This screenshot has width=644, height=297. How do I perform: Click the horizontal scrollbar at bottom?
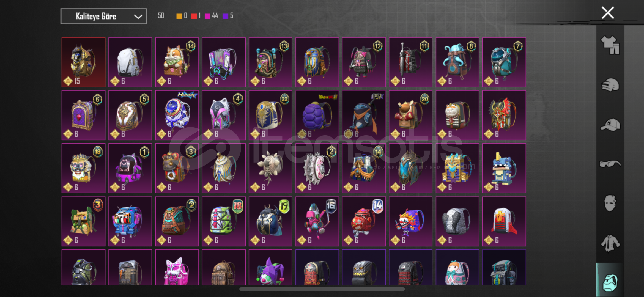coord(322,289)
